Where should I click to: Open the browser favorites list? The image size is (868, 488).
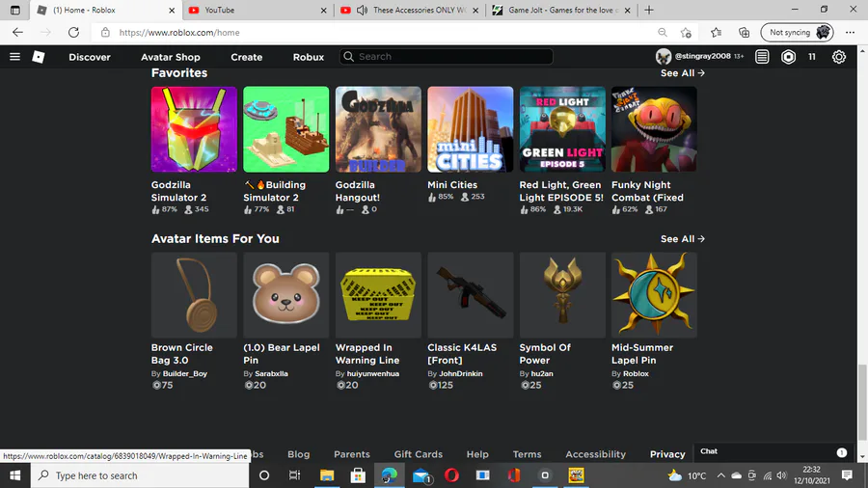coord(716,32)
